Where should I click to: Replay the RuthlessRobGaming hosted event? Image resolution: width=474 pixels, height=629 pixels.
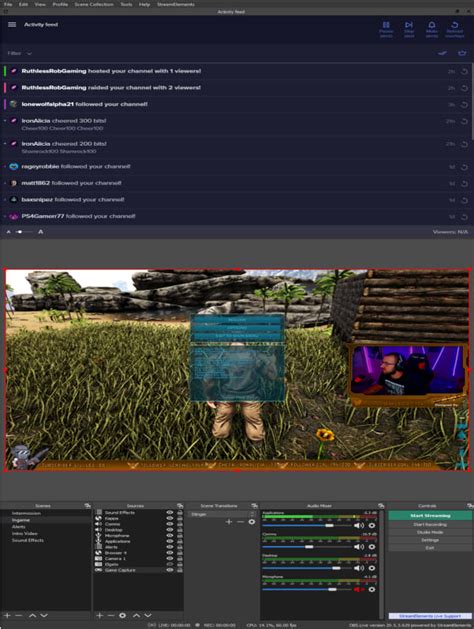[x=464, y=71]
